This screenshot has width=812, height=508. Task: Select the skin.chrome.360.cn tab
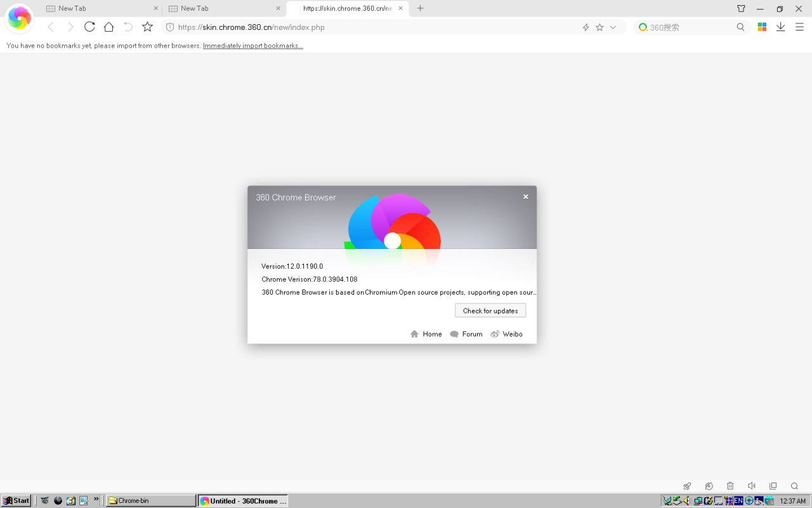point(346,8)
